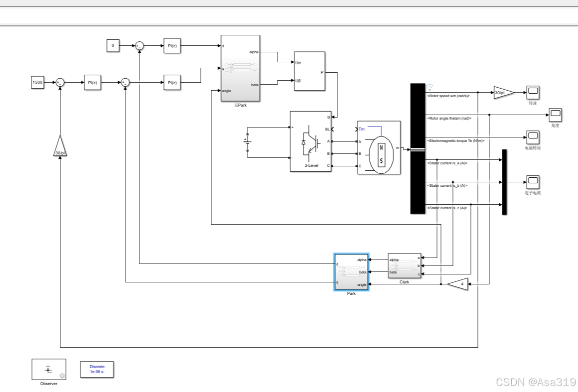Click the constant block showing 1500
Screen dimensions: 578x392
38,83
